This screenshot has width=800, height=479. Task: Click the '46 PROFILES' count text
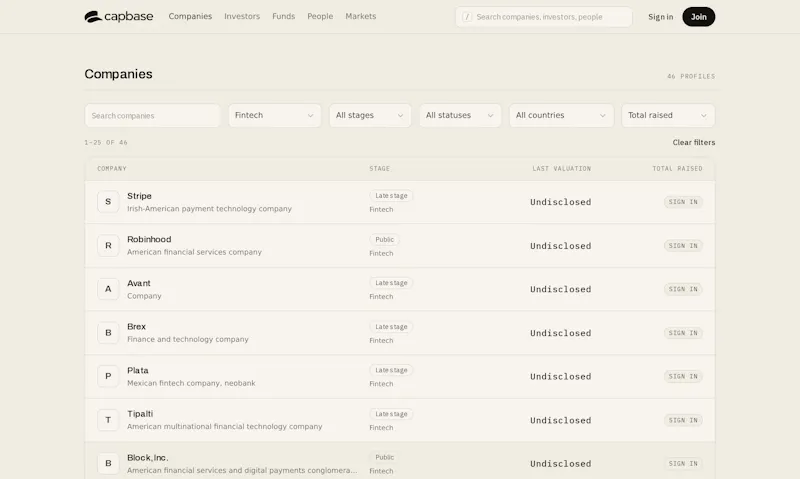click(x=691, y=77)
